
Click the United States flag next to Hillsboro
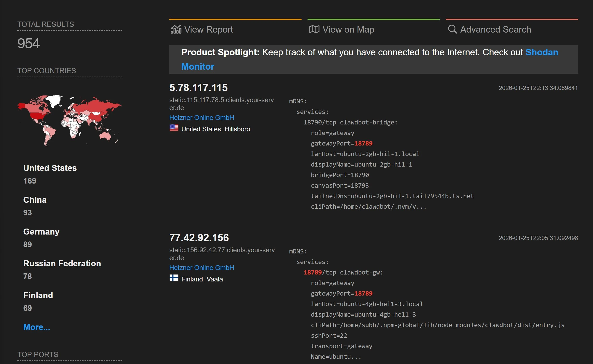[174, 128]
